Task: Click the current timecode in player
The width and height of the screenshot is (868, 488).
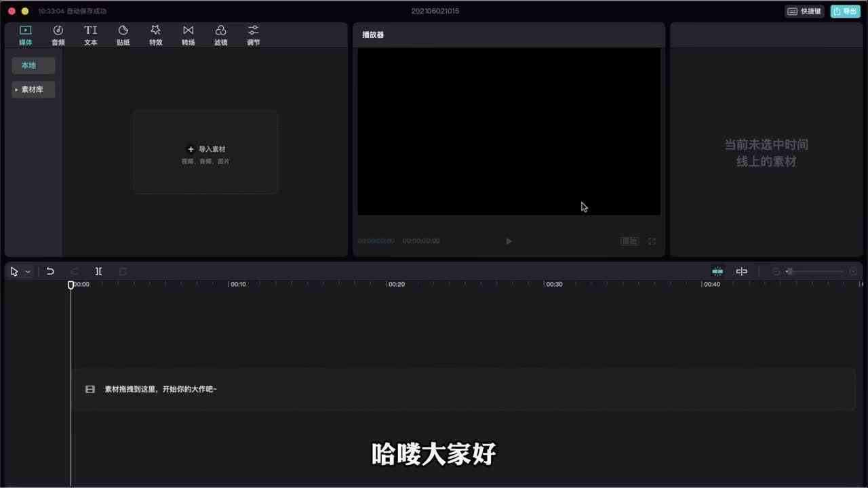Action: 376,241
